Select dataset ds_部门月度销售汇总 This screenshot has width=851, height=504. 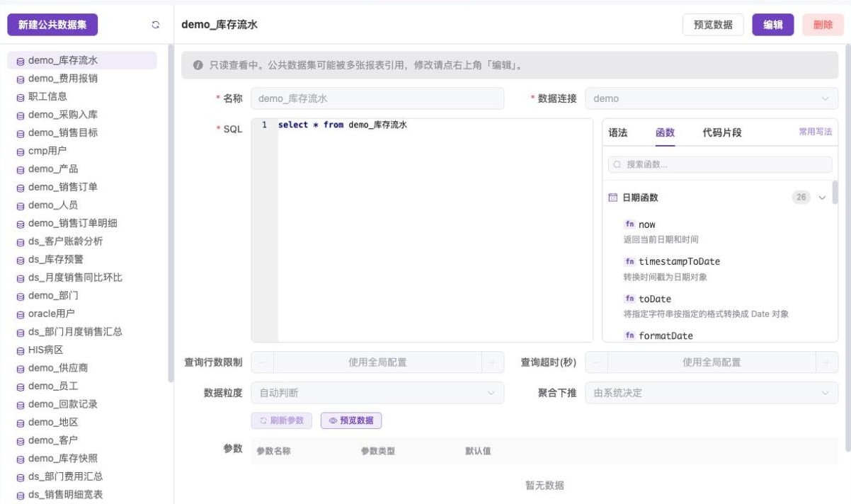82,332
